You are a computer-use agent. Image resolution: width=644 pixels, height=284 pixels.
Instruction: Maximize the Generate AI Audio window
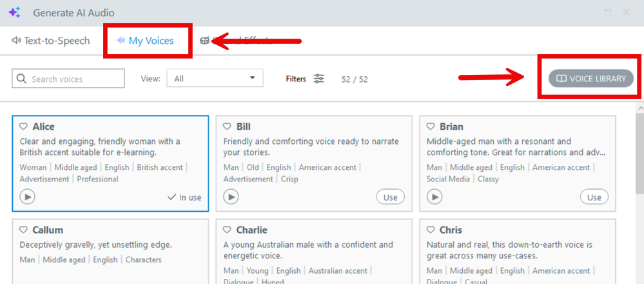tap(608, 12)
